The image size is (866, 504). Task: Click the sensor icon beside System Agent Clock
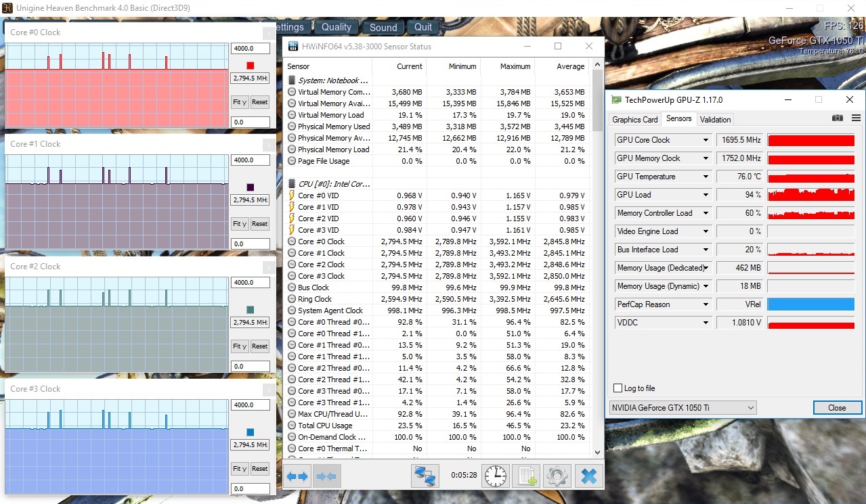coord(292,311)
